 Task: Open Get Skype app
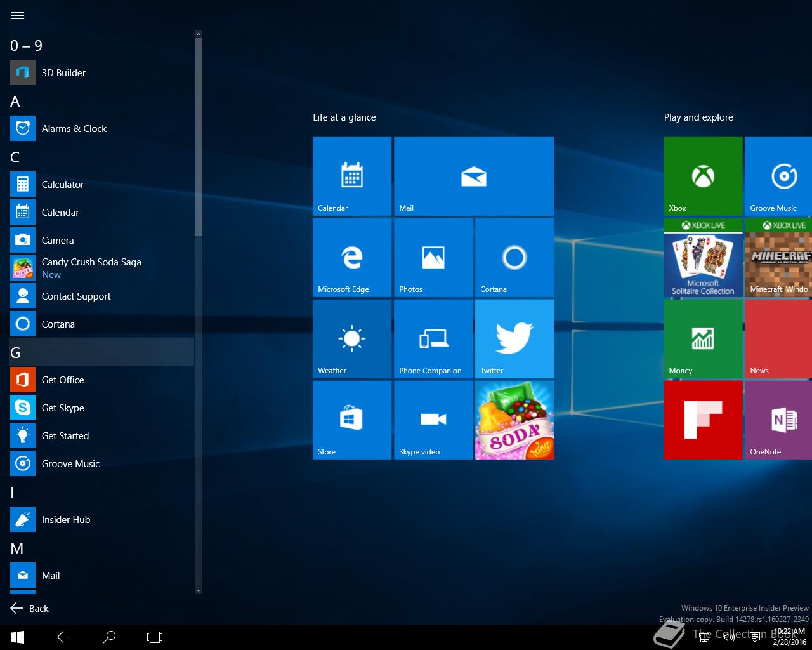click(101, 408)
